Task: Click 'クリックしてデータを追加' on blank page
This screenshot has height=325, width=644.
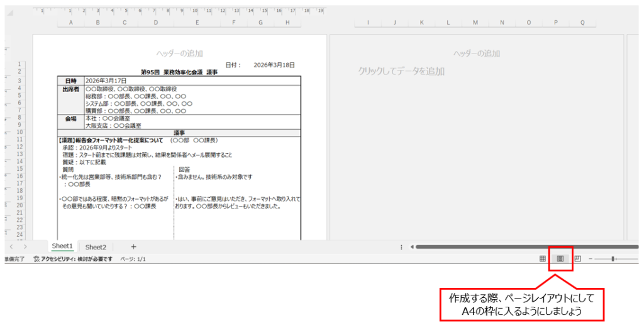Action: (401, 72)
